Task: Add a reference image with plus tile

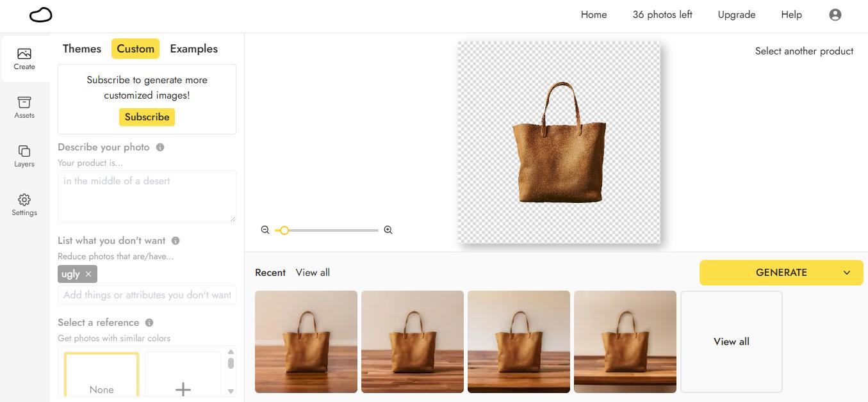Action: point(183,375)
